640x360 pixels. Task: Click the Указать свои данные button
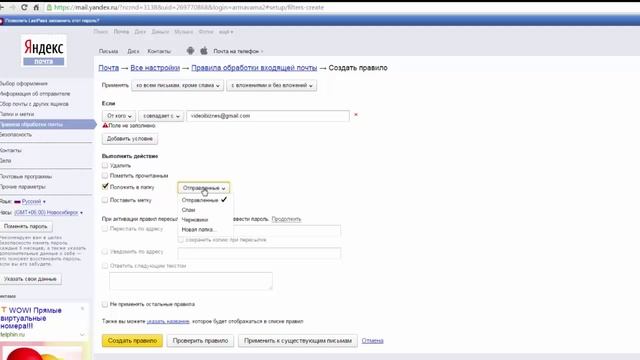click(30, 279)
